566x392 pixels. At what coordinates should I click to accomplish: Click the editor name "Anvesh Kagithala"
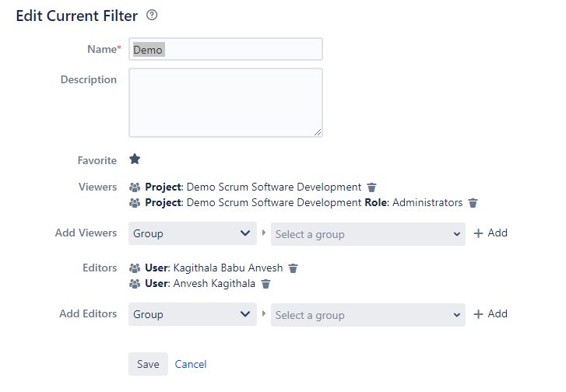coord(214,283)
